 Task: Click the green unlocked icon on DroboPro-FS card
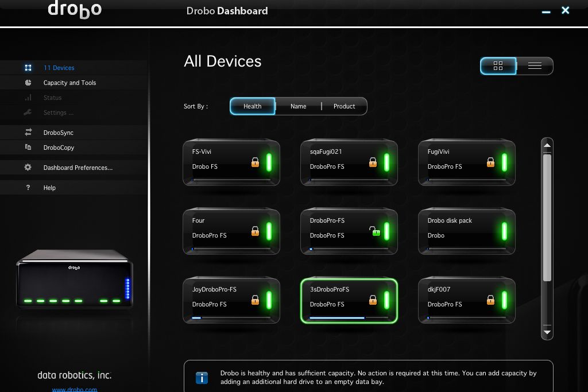[x=374, y=231]
